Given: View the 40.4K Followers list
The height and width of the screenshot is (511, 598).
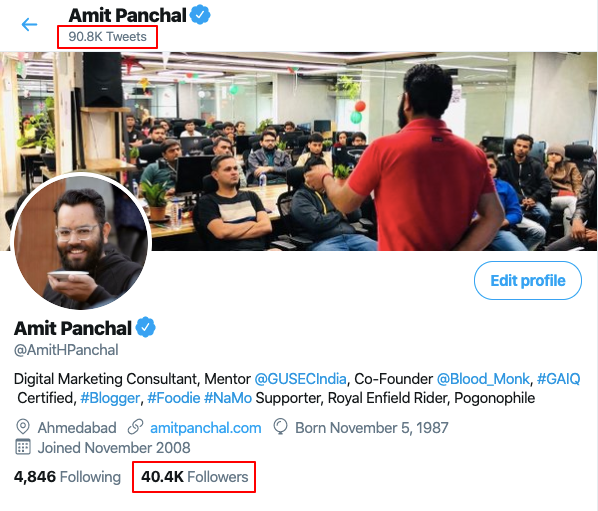Looking at the screenshot, I should pyautogui.click(x=195, y=477).
